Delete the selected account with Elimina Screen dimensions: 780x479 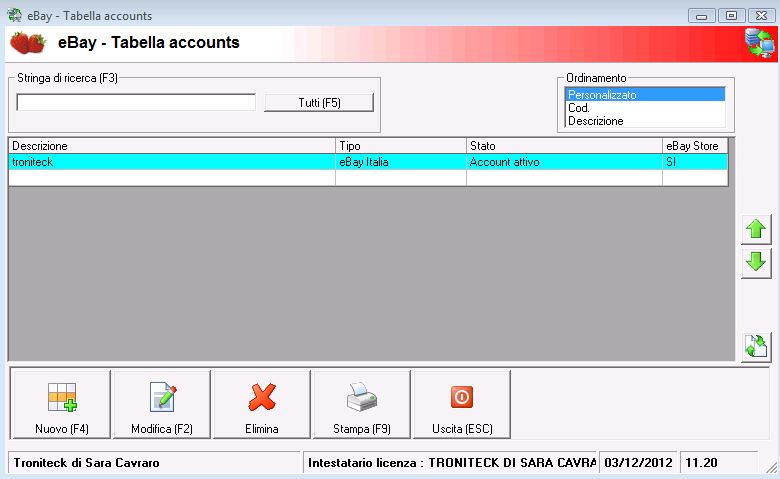[x=262, y=404]
